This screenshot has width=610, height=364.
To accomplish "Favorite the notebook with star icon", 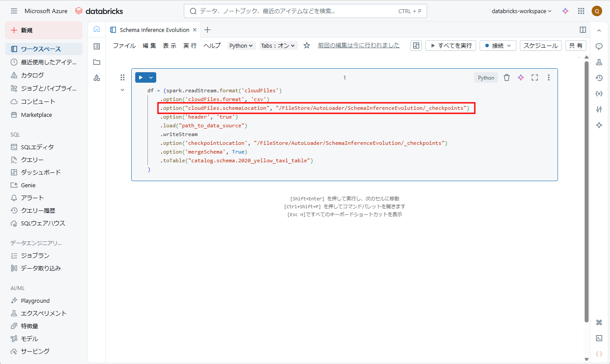I will click(x=307, y=45).
